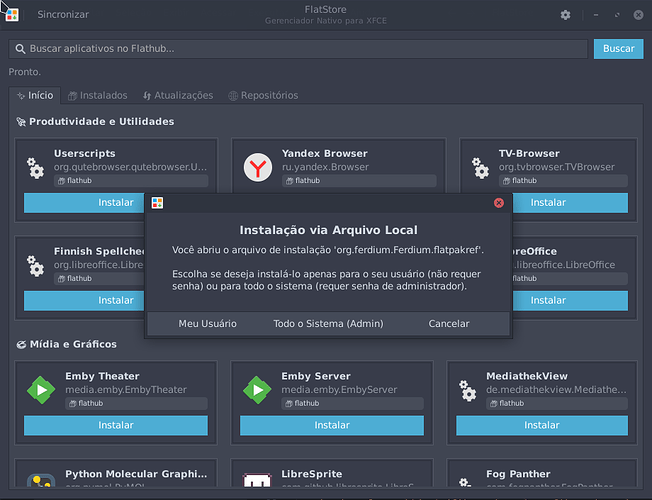Click the 'Instalação via Arquivo Local' title

(328, 230)
